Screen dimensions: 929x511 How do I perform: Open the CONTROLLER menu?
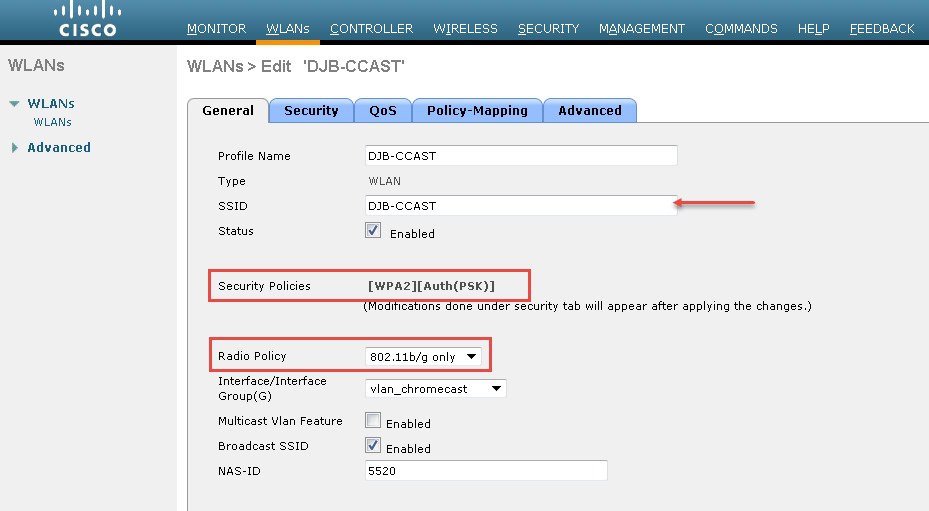pyautogui.click(x=371, y=29)
